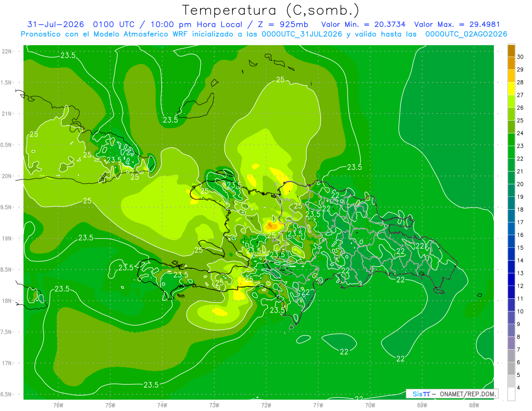Click the orange color bar segment between 29 and 30
The image size is (532, 411).
(x=511, y=63)
